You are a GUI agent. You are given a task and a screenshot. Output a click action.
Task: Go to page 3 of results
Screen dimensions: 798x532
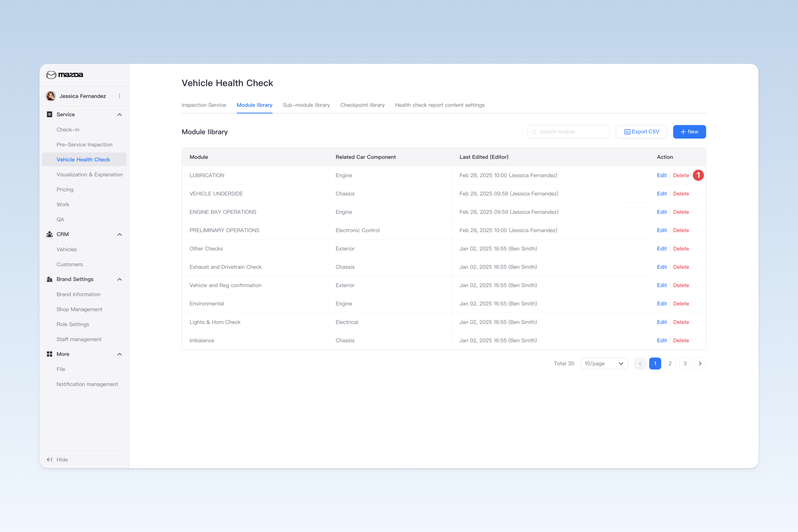[685, 363]
